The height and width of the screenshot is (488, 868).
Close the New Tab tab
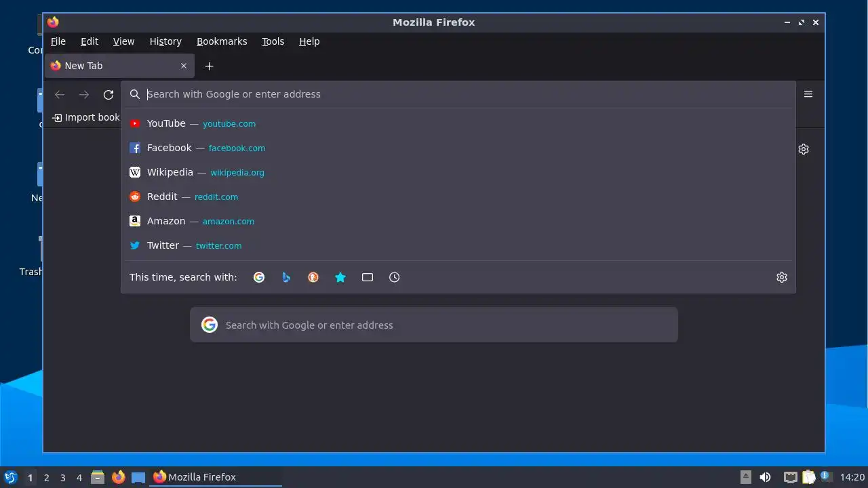coord(184,66)
